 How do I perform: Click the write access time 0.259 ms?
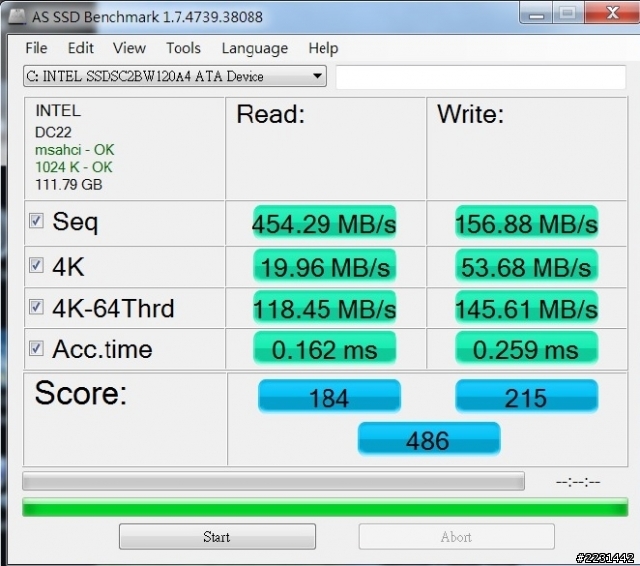(x=527, y=349)
